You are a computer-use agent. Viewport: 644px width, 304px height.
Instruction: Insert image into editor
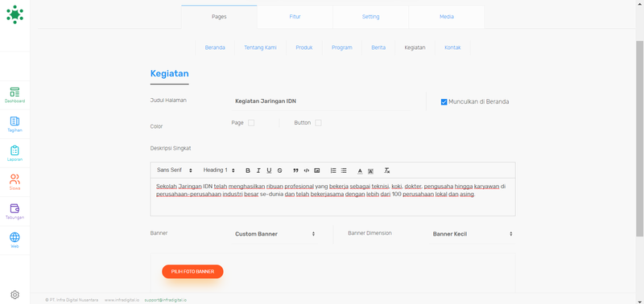pyautogui.click(x=317, y=170)
